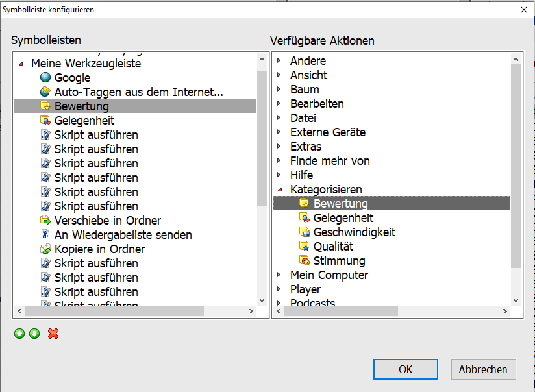Click the Symbolleisten vertical scrollbar down arrow
This screenshot has height=392, width=535.
pos(262,300)
